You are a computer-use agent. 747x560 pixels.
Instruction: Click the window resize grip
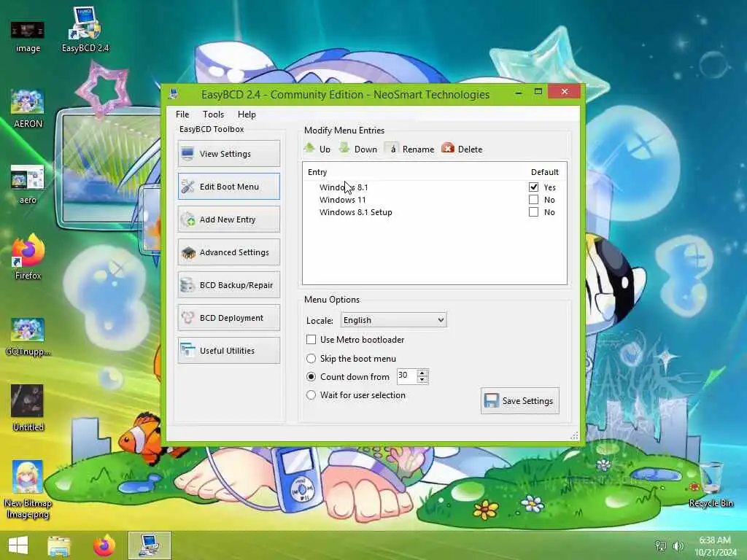tap(574, 436)
